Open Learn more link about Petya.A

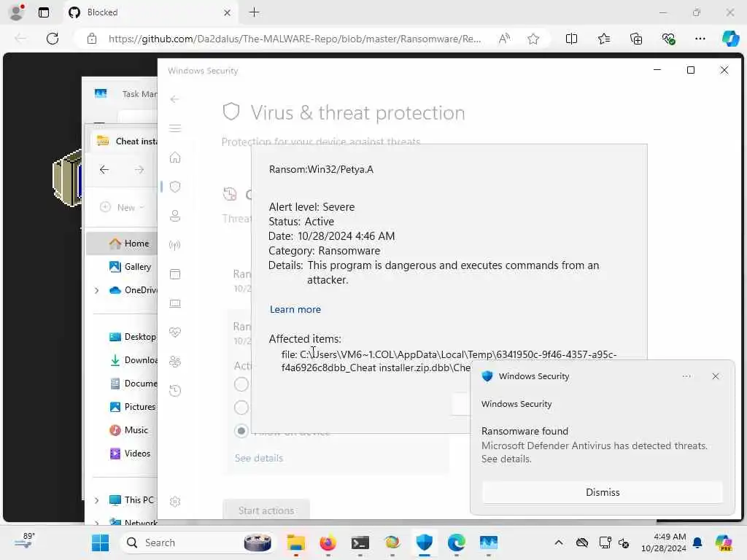[x=295, y=309]
